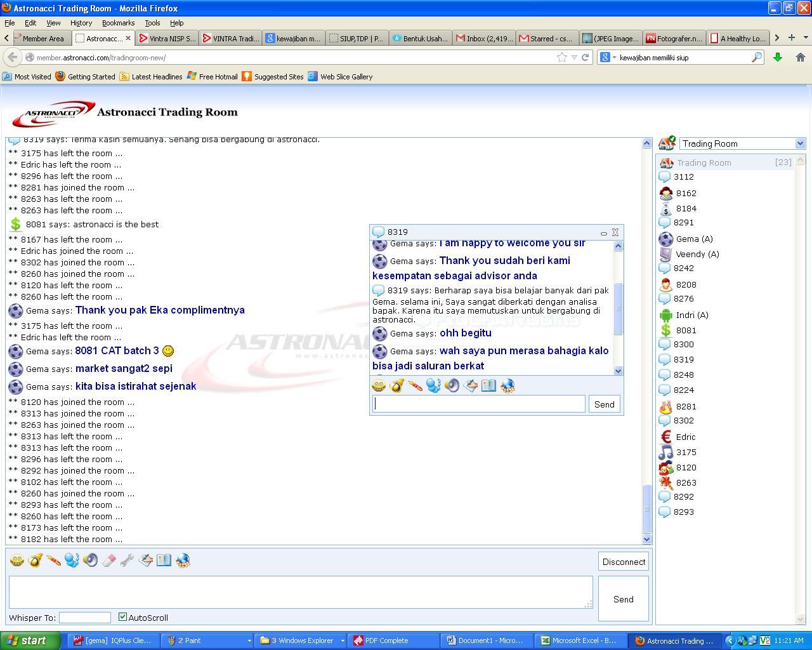Screen dimensions: 812x650
Task: Open the open-book icon in main toolbar
Action: coord(164,560)
